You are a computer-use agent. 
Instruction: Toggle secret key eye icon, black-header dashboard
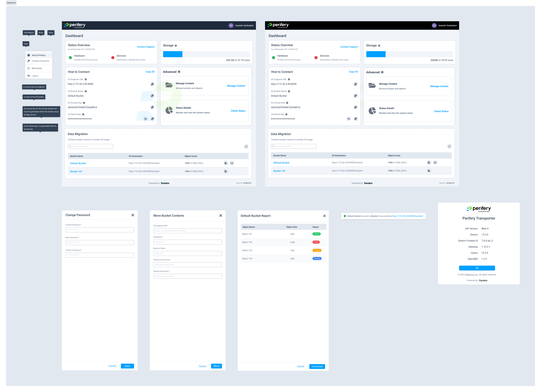click(x=349, y=119)
